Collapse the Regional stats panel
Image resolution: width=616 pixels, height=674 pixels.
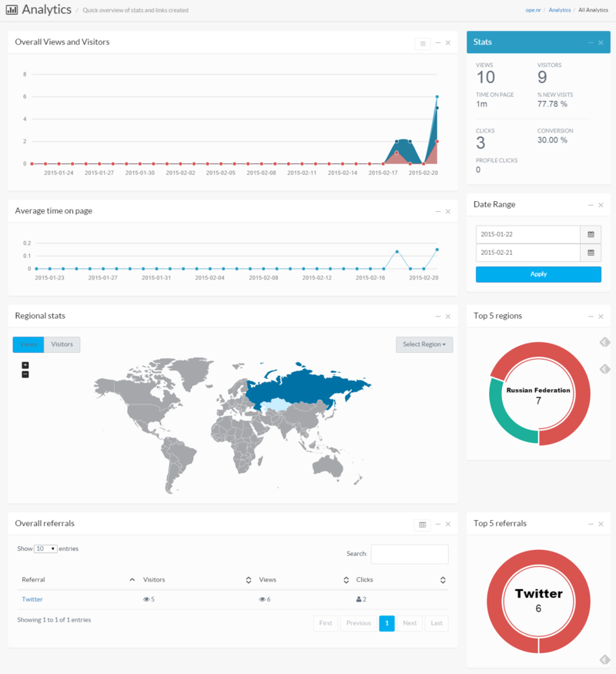tap(437, 317)
